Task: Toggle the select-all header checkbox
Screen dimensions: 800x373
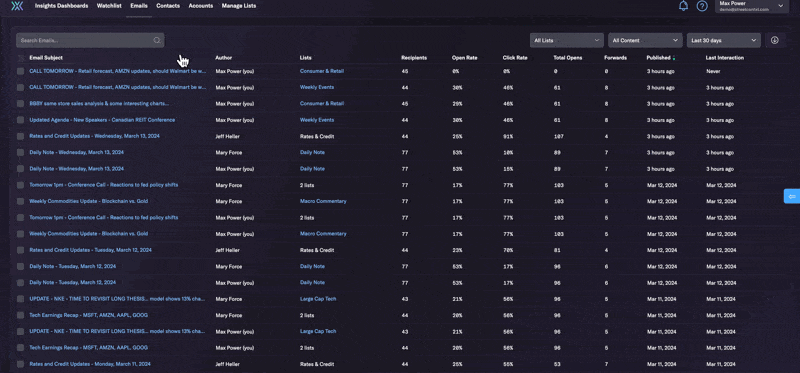Action: point(20,58)
